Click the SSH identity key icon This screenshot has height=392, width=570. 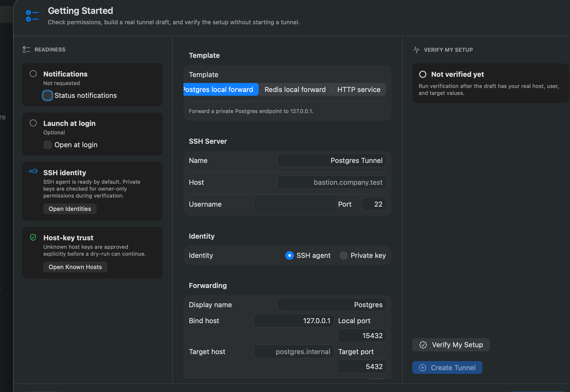33,171
